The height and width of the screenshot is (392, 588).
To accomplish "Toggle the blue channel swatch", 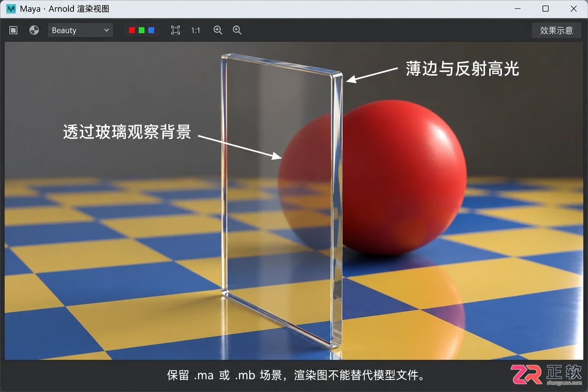I will click(x=151, y=30).
